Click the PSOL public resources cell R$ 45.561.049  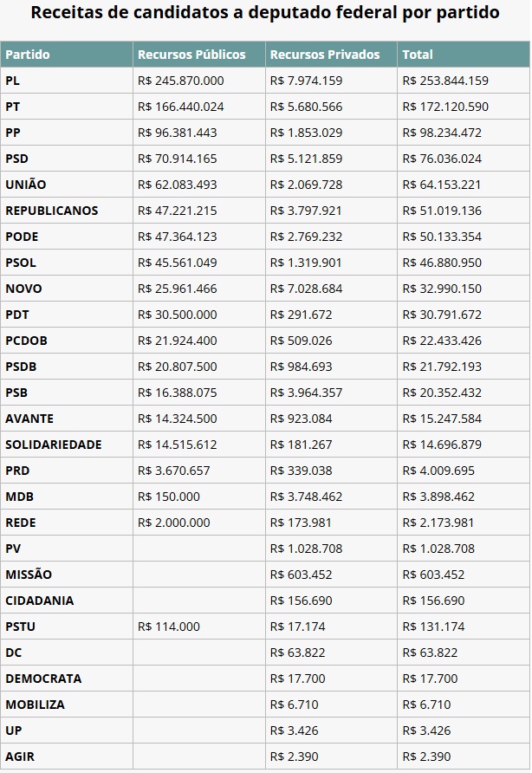[199, 263]
